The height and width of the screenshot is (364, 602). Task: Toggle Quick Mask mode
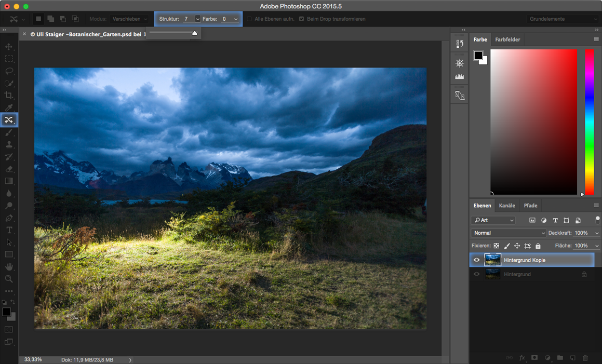click(8, 329)
